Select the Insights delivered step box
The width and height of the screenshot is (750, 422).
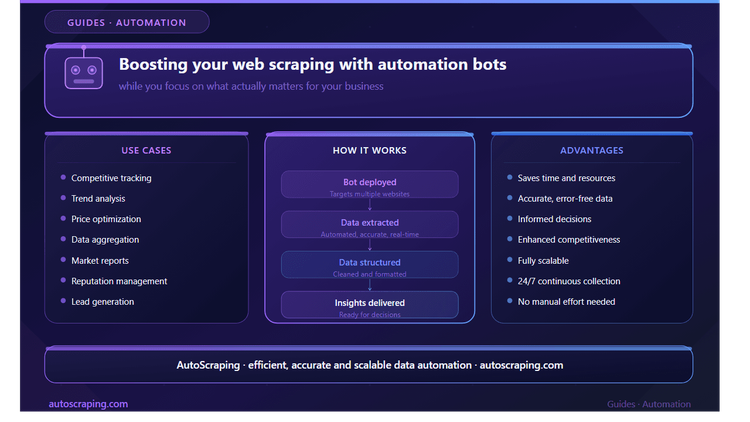tap(370, 305)
